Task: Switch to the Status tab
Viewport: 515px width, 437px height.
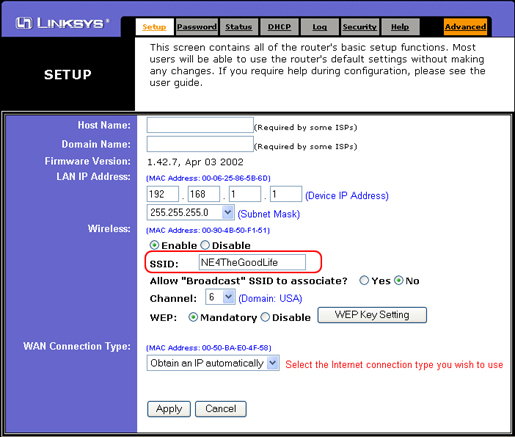Action: [238, 27]
